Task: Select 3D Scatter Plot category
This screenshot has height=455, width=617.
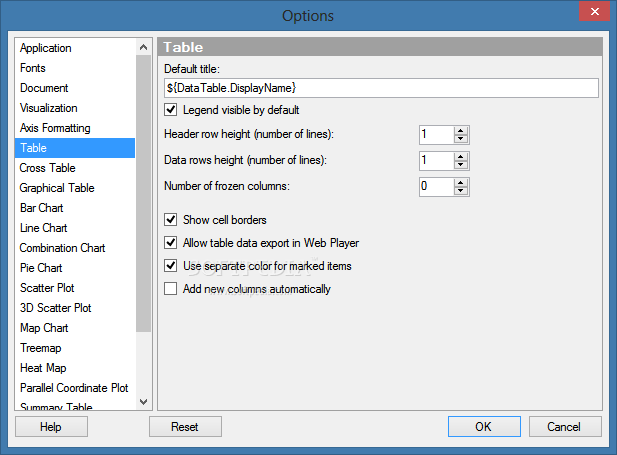Action: click(x=75, y=308)
